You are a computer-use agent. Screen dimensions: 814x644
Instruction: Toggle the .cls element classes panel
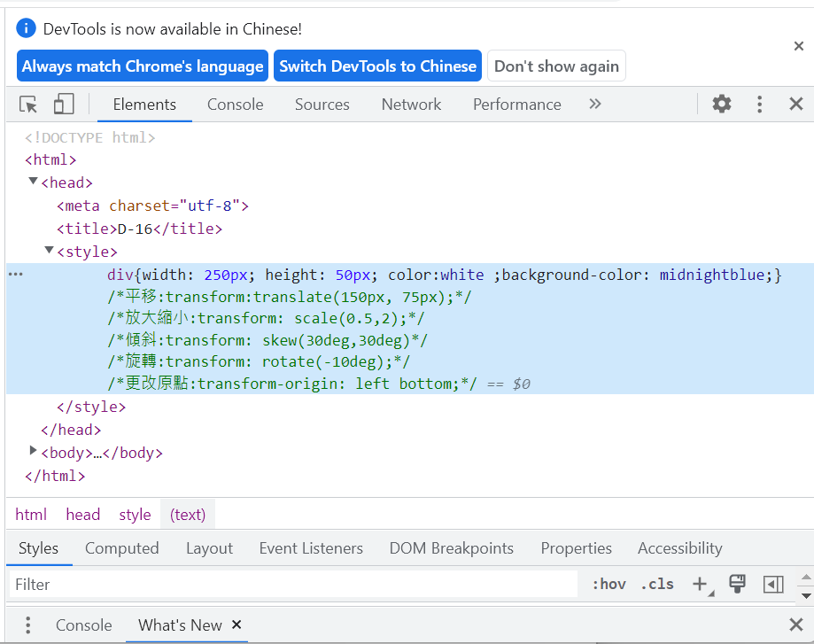[x=657, y=585]
